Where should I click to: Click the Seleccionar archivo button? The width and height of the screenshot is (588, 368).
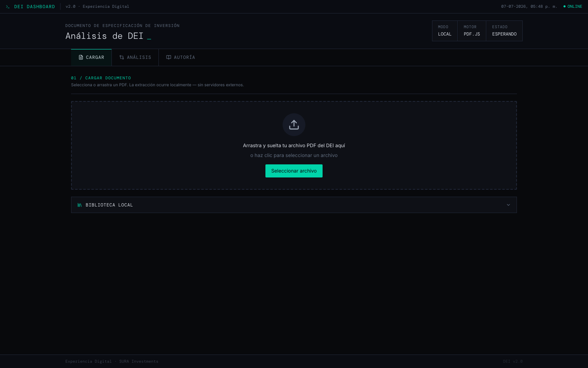coord(294,171)
